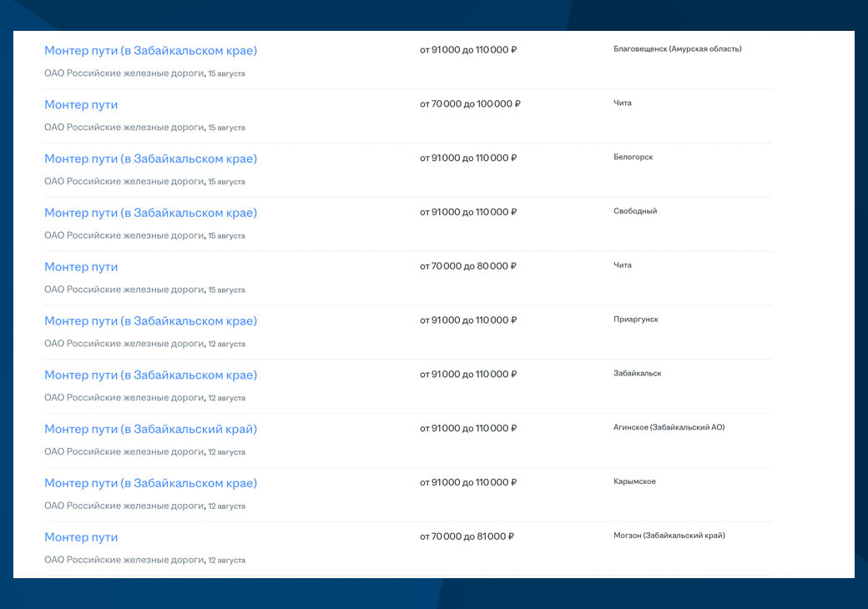Open the Монтер пути listing for Белогорск
This screenshot has width=868, height=609.
[150, 159]
